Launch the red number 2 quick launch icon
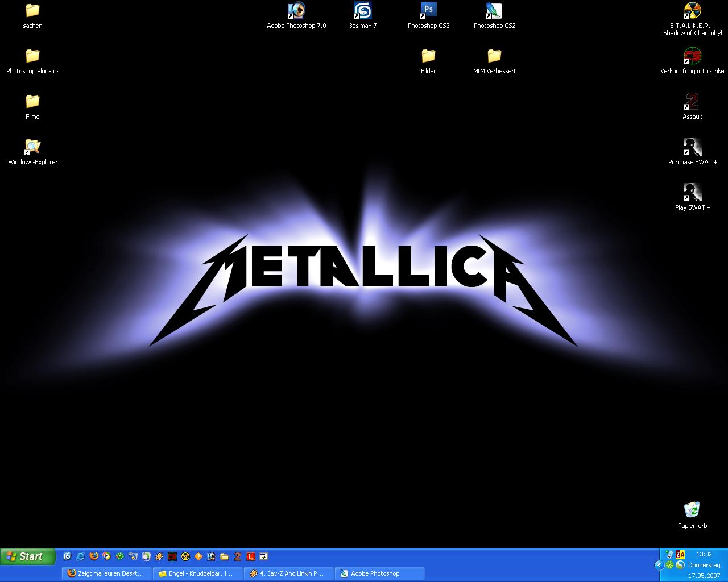This screenshot has height=582, width=728. tap(238, 556)
